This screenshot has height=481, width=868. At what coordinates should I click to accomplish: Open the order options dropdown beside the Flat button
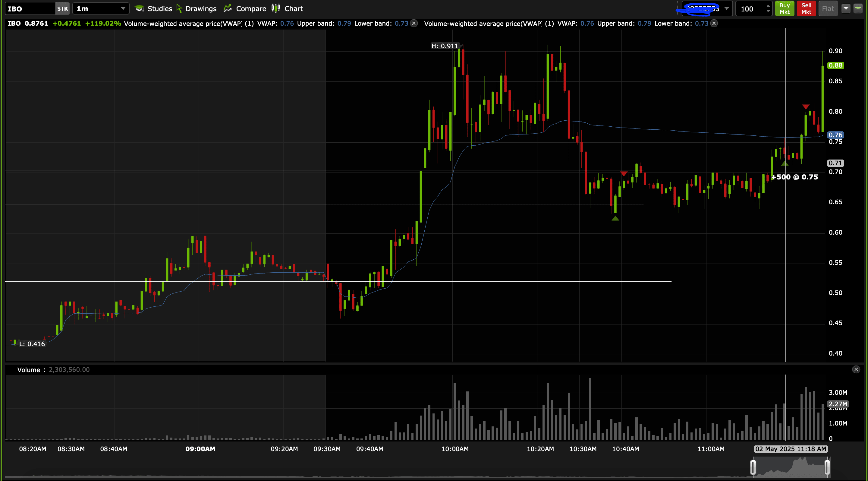click(846, 9)
